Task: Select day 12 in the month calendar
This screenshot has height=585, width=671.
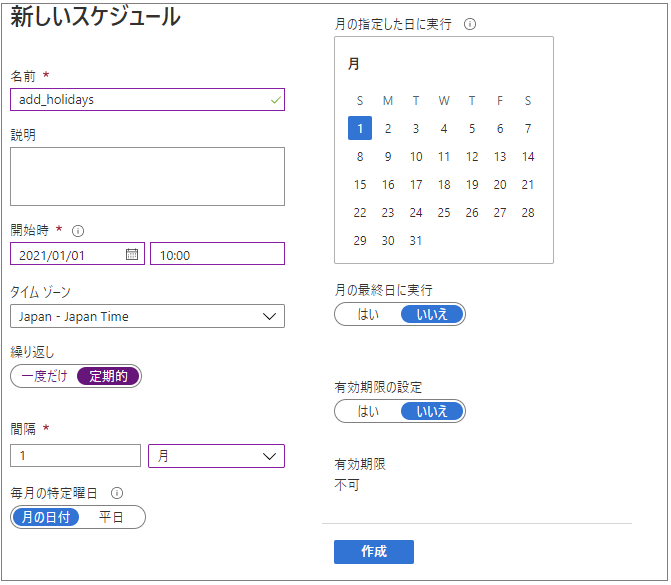Action: pyautogui.click(x=472, y=156)
